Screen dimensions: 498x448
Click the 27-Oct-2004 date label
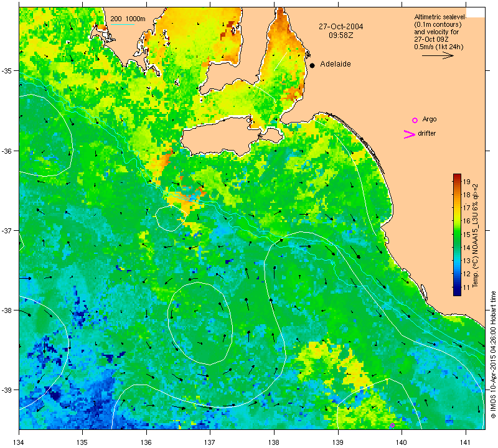click(x=341, y=26)
